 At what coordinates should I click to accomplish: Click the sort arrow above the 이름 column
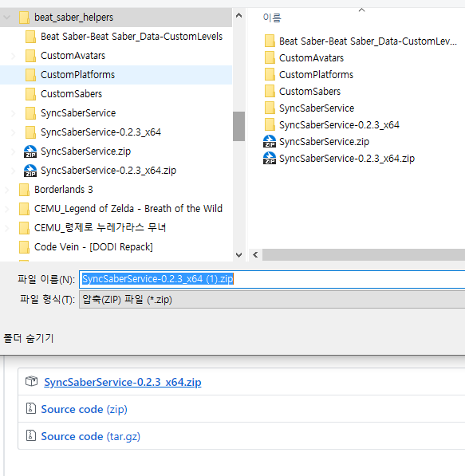pyautogui.click(x=361, y=10)
